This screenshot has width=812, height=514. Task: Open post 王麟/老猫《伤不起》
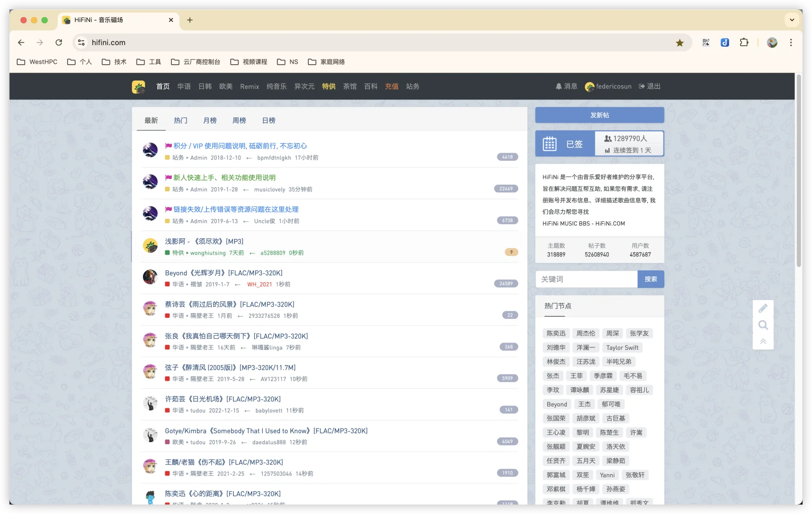click(x=224, y=462)
